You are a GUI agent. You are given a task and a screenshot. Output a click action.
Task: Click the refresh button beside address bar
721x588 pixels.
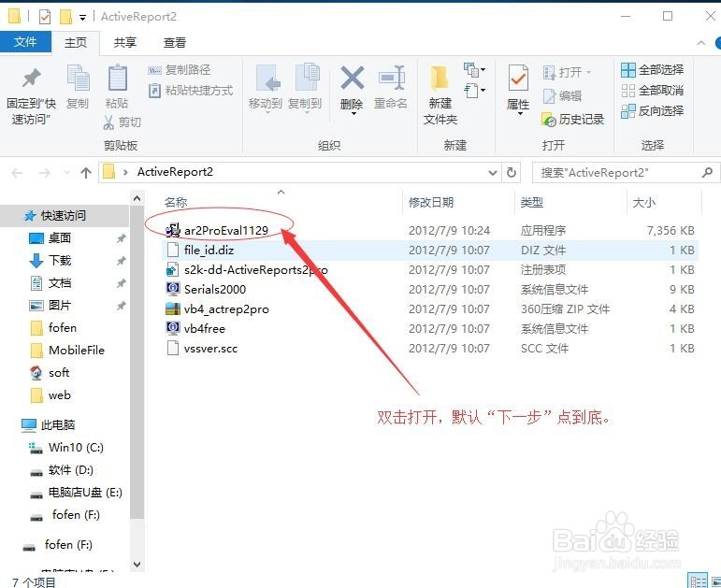511,172
